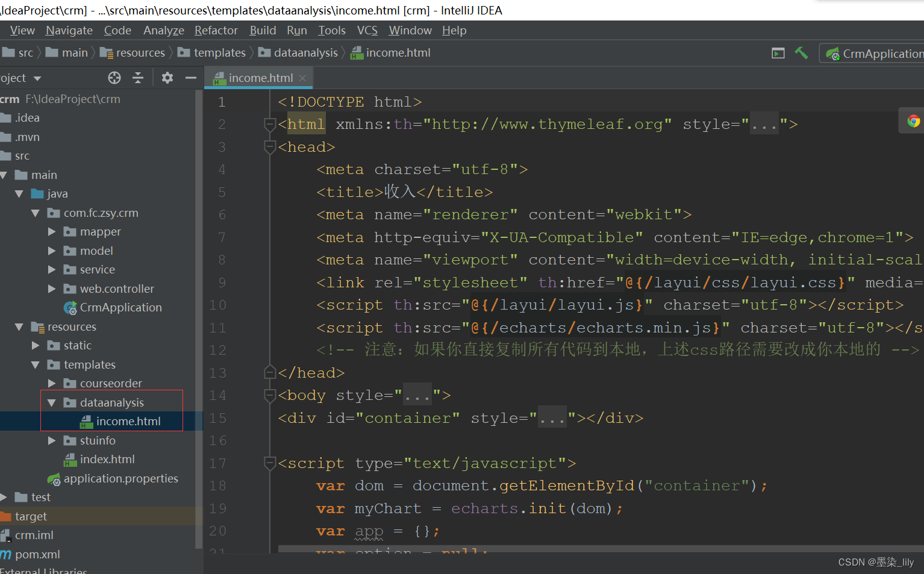924x574 pixels.
Task: Click the collapse all icon in Project panel
Action: pos(138,78)
